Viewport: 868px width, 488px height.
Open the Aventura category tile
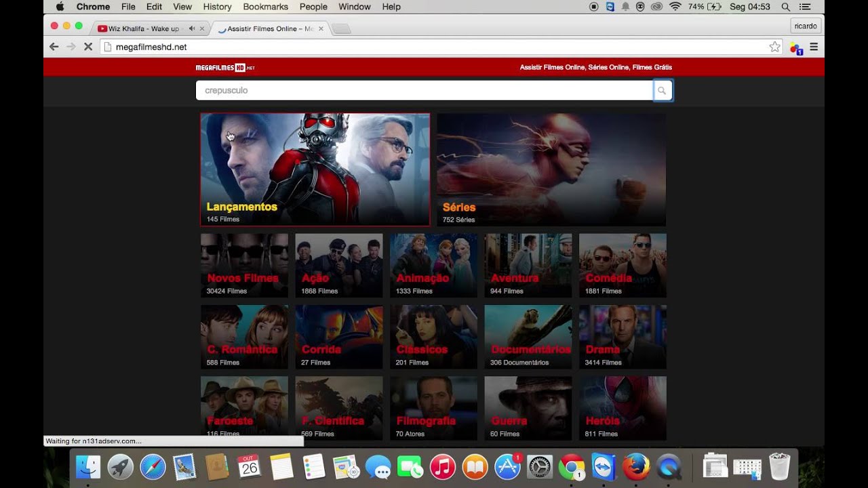(x=528, y=266)
